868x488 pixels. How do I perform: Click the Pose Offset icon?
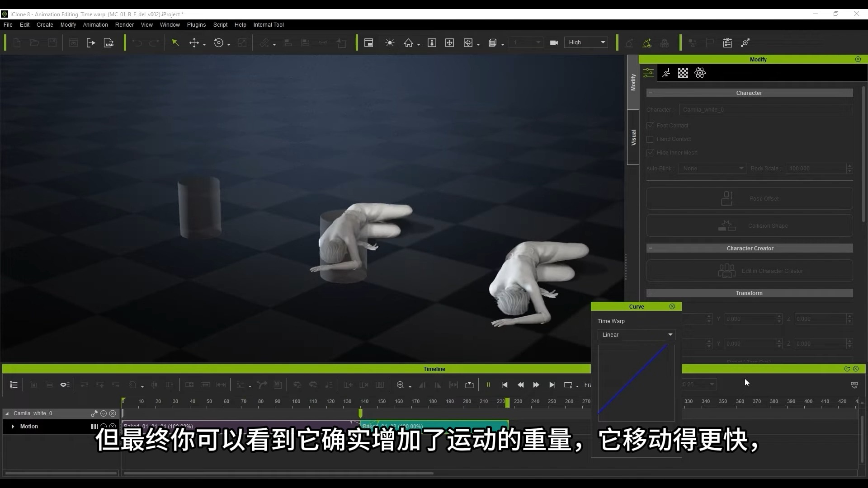coord(726,198)
